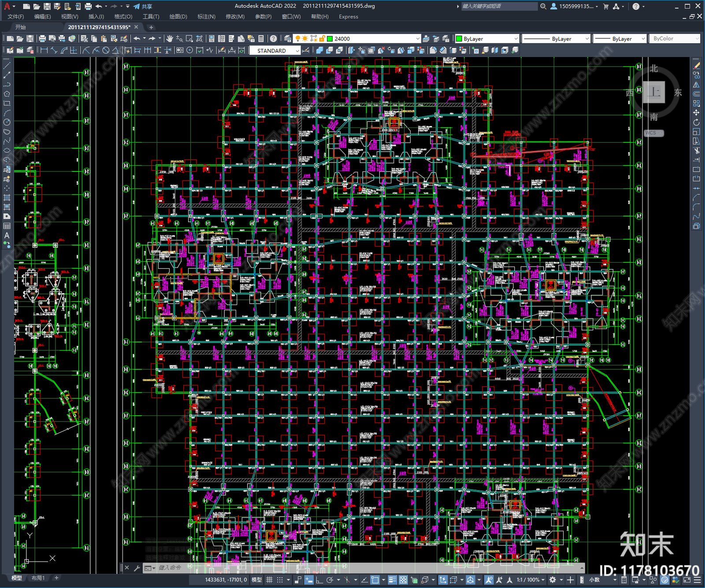
Task: Switch to the 布局1 layout tab
Action: (38, 578)
